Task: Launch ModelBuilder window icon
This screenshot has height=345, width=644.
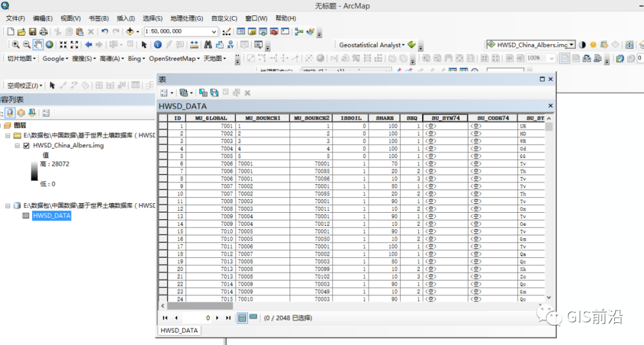Action: tap(299, 32)
